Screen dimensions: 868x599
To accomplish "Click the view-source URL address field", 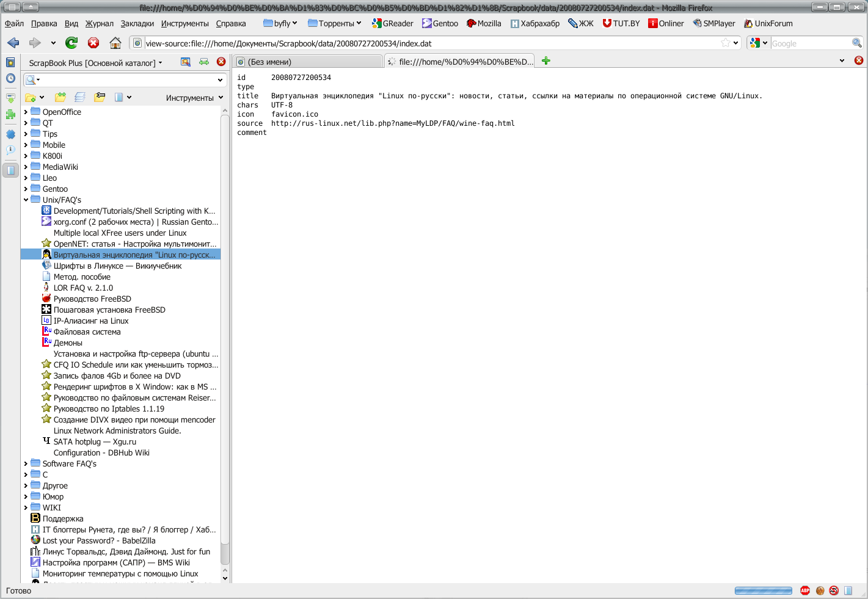I will coord(431,43).
